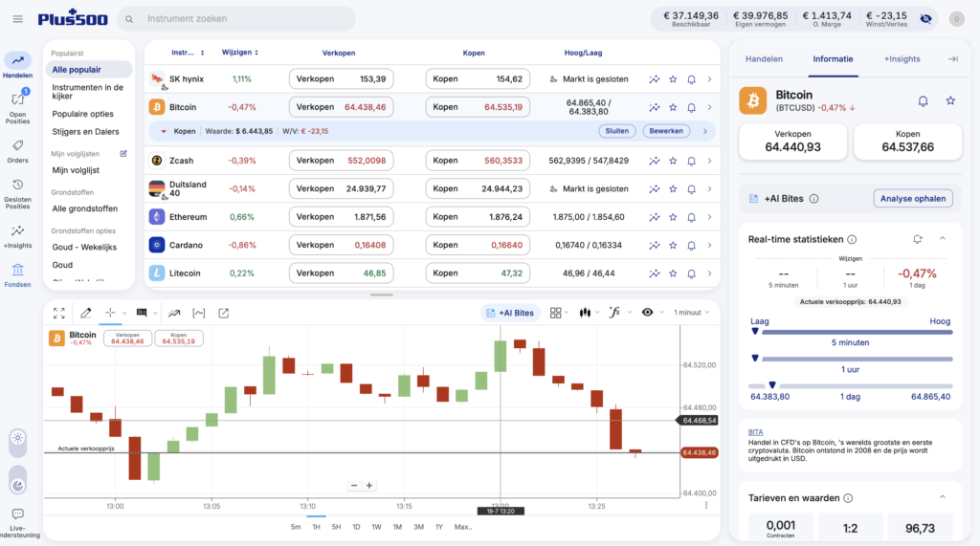
Task: Toggle favorite star for Cardano row
Action: pos(673,246)
